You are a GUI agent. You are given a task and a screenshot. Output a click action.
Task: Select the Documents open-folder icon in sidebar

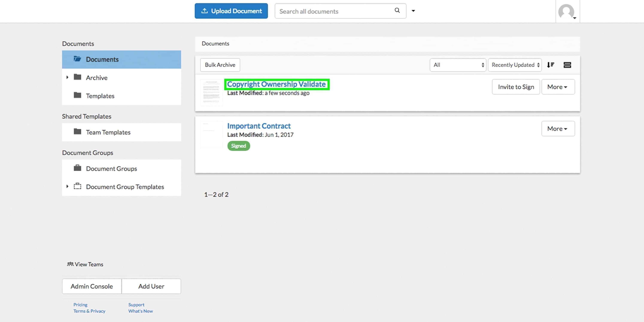click(77, 59)
